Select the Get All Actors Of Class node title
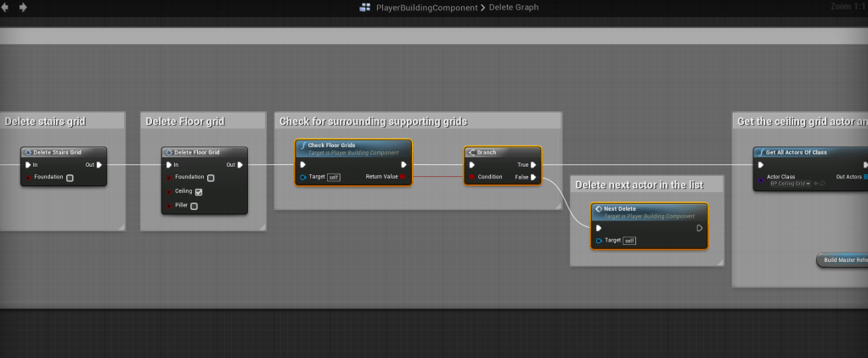 click(797, 152)
